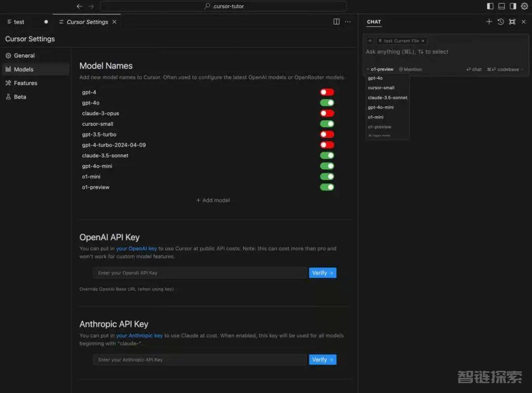
Task: Show chat history clock icon
Action: (500, 22)
